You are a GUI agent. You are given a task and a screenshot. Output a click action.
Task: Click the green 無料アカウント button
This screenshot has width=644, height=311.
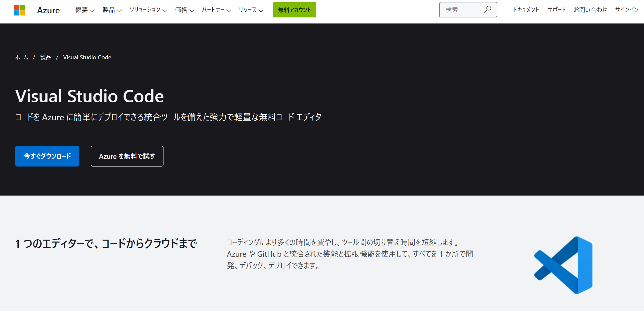pos(295,10)
